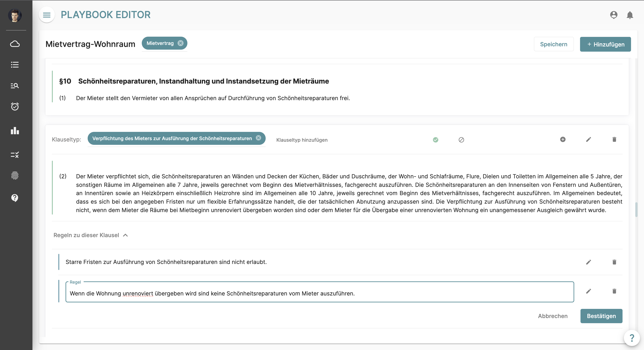Click Abbrechen to cancel rule editing
Screen dimensions: 644x350
coord(553,316)
